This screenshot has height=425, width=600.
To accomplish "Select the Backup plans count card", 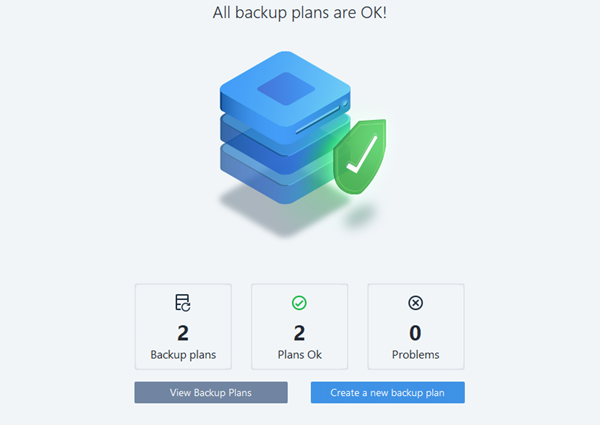I will pos(183,327).
